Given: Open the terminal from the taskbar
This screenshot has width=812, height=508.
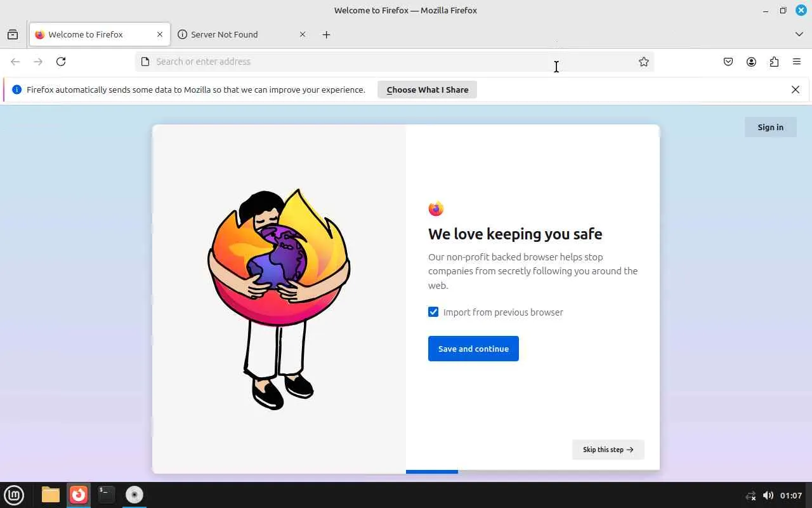Looking at the screenshot, I should point(107,495).
